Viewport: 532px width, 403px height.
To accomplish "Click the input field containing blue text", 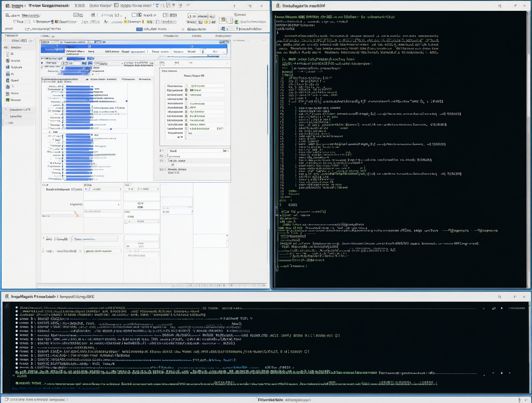I will point(96,239).
